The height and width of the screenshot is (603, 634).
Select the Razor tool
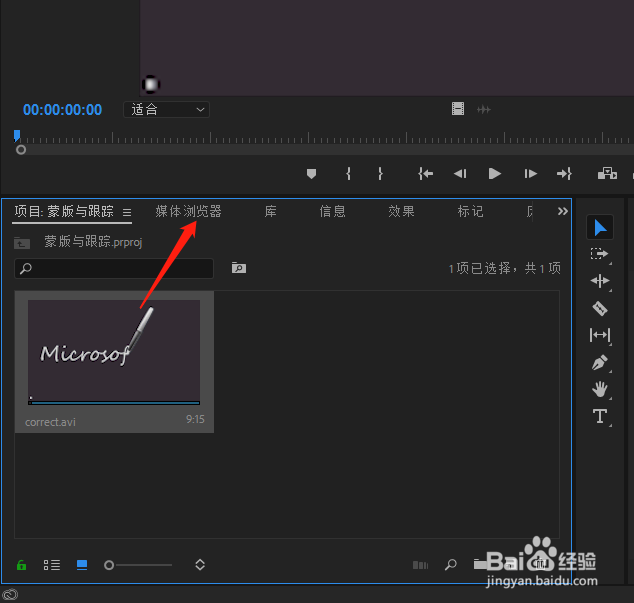600,308
